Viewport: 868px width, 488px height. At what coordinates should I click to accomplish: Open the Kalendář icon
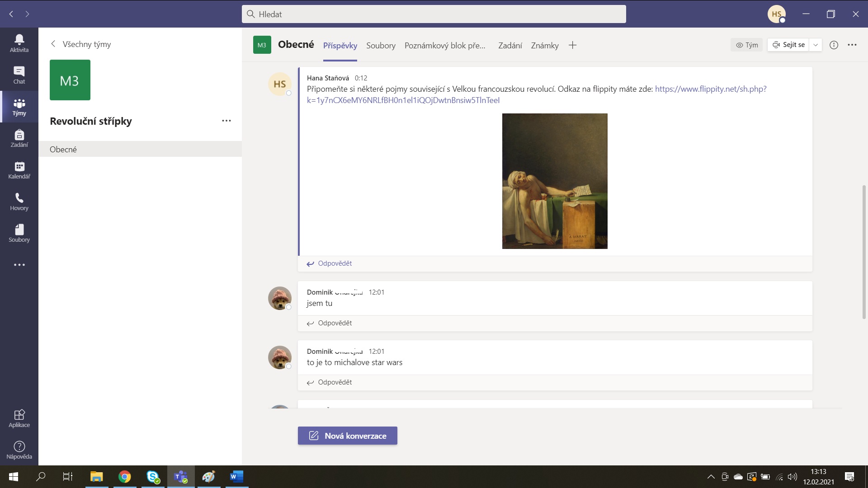click(x=19, y=170)
